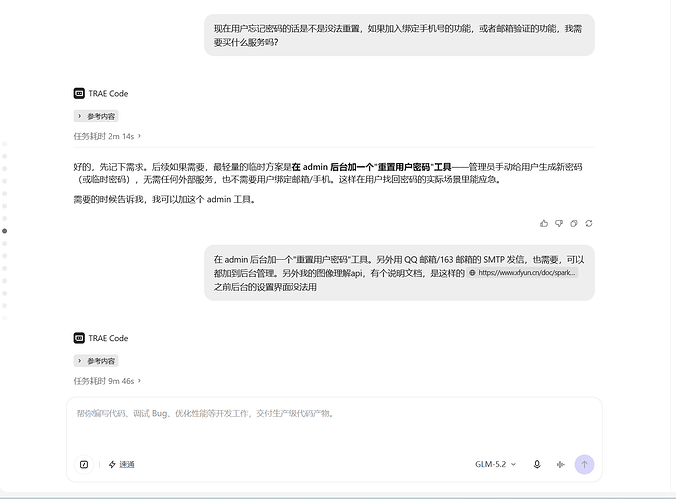The height and width of the screenshot is (499, 676).
Task: Copy the response using the copy icon
Action: click(x=574, y=223)
